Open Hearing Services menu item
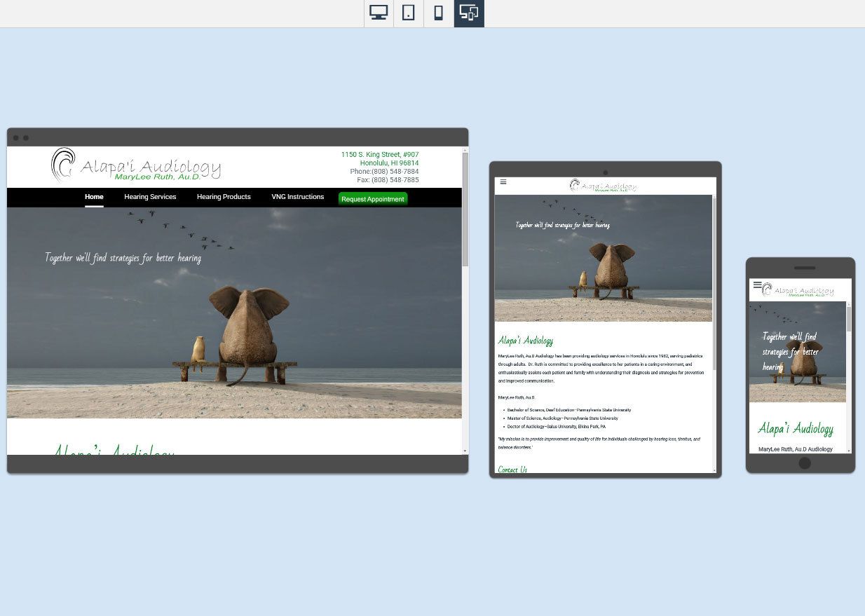This screenshot has height=616, width=865. (x=150, y=197)
